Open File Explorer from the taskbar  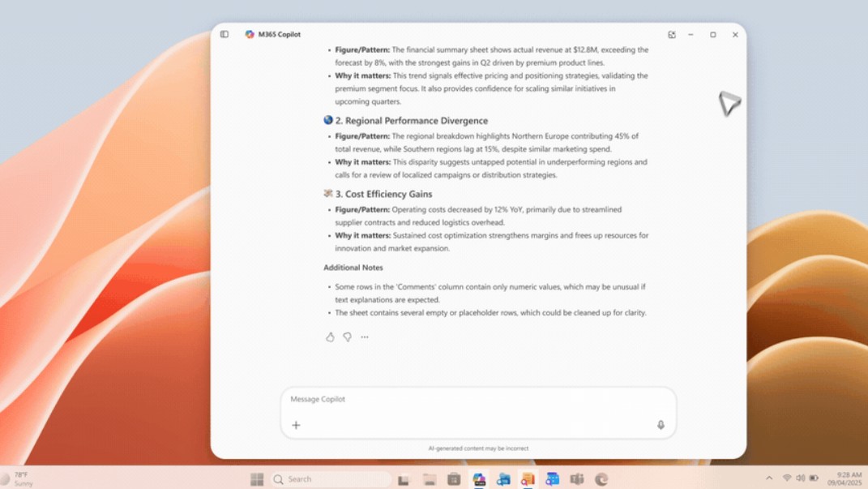[430, 479]
